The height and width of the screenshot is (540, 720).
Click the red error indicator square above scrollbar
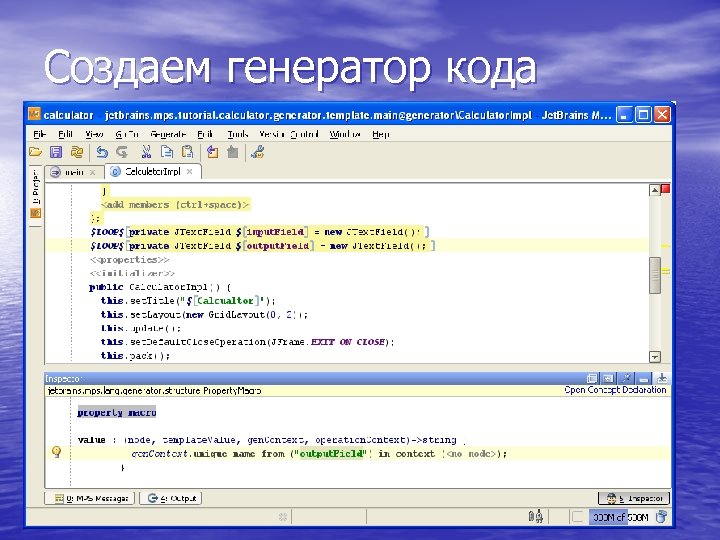[x=665, y=189]
